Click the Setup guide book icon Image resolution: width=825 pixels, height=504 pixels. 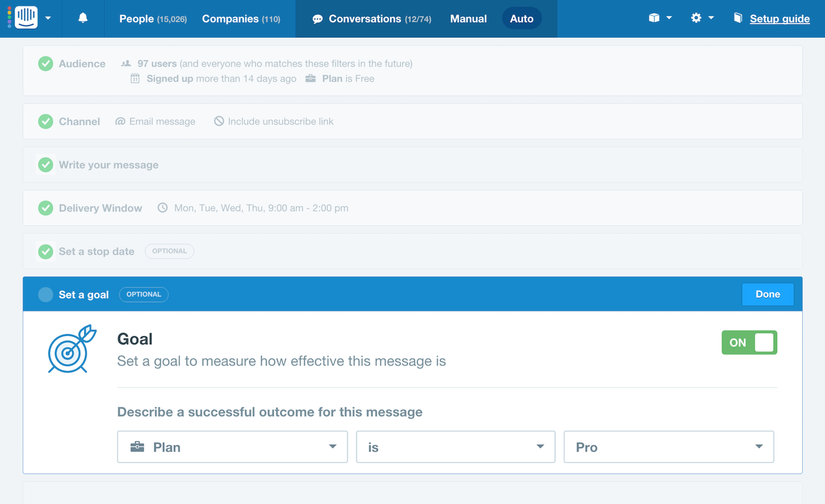pos(738,19)
